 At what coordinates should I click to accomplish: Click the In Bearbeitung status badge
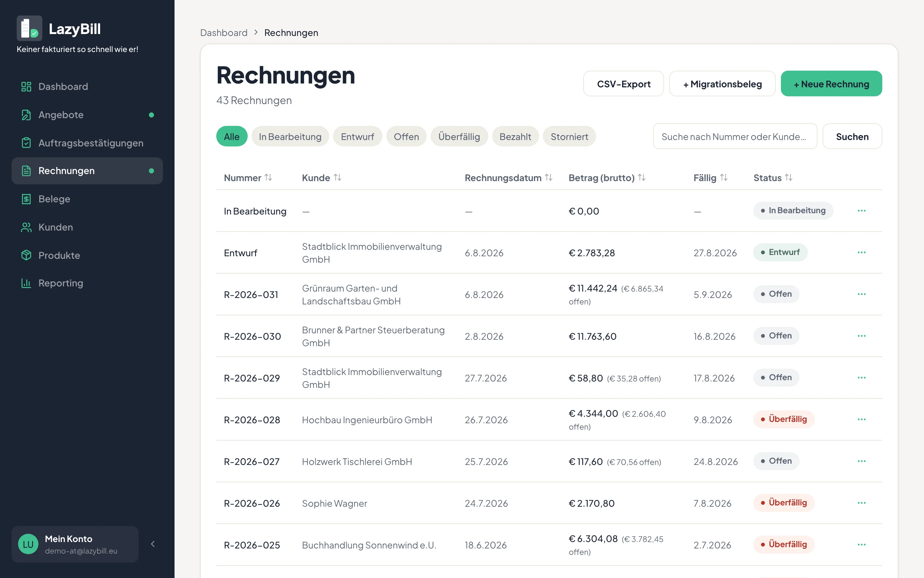(x=793, y=211)
